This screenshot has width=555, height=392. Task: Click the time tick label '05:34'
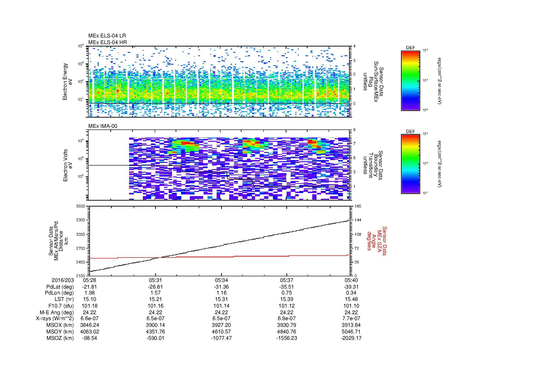coord(221,280)
